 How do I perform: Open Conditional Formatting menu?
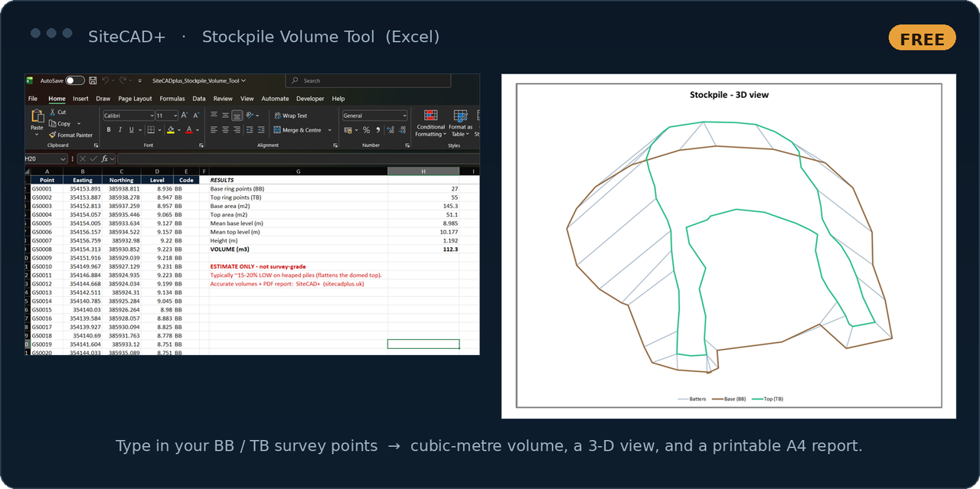[x=430, y=123]
